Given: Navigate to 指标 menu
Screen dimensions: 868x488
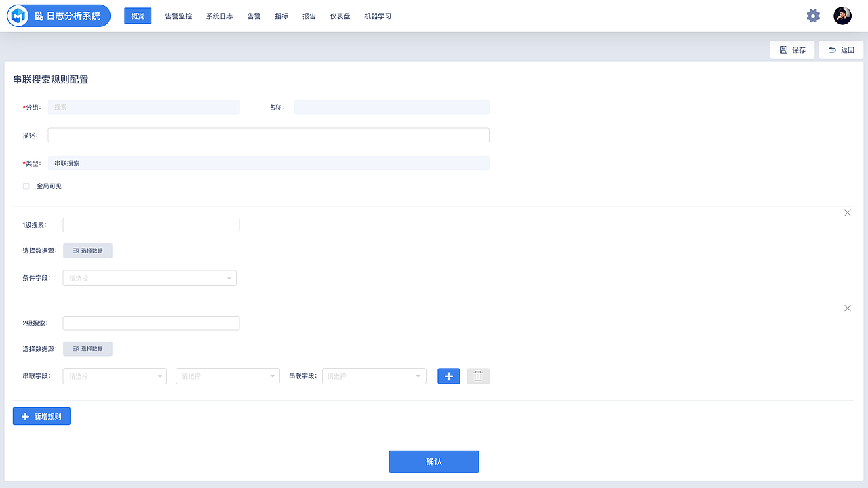Looking at the screenshot, I should pos(281,16).
